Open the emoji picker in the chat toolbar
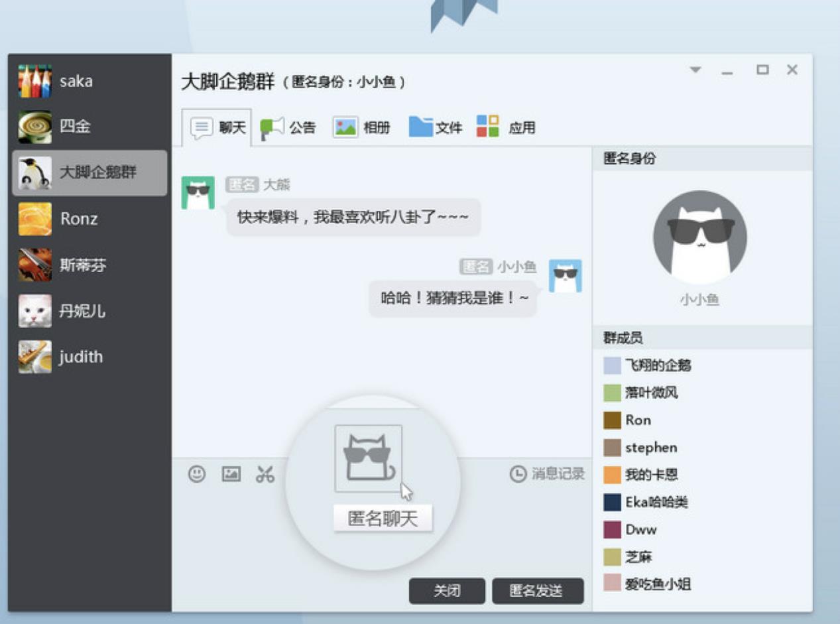Viewport: 840px width, 624px height. (197, 474)
